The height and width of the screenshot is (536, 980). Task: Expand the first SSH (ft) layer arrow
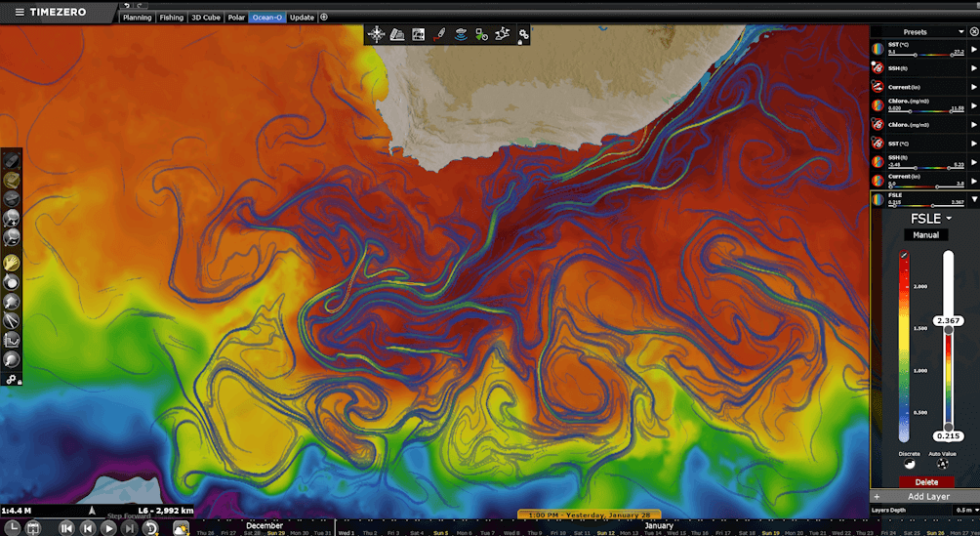click(974, 68)
